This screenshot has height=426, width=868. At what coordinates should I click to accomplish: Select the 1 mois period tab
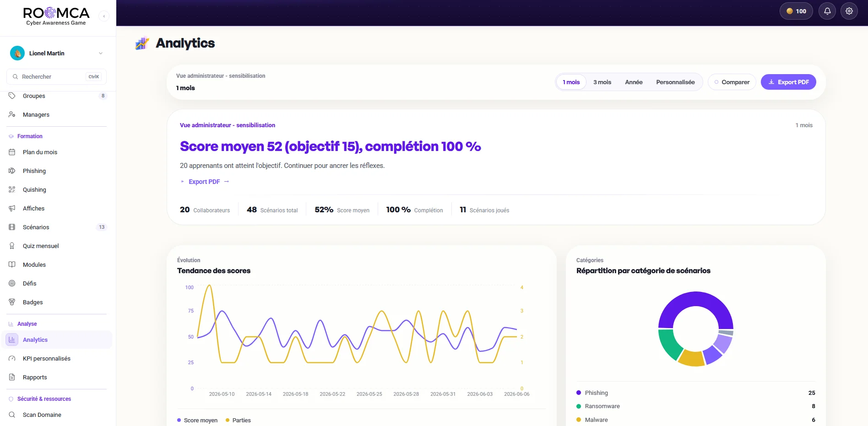(571, 82)
